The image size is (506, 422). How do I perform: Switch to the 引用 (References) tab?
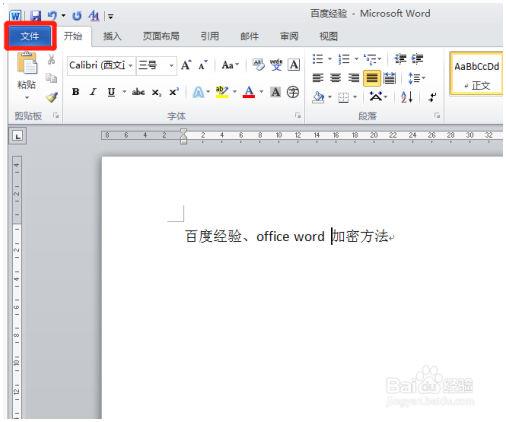210,36
